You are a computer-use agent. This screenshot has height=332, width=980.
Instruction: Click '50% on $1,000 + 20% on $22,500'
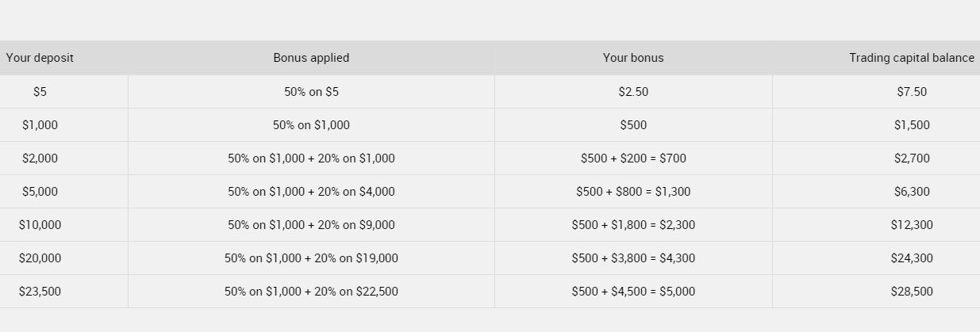tap(311, 292)
